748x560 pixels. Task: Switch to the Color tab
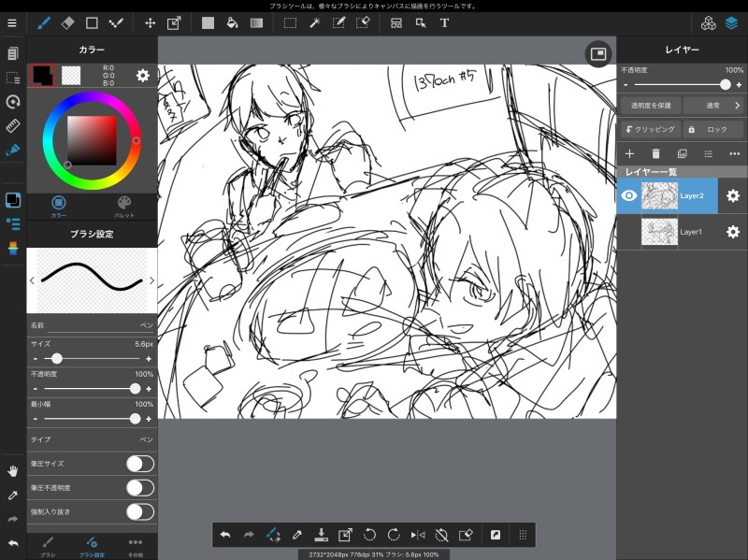[59, 207]
